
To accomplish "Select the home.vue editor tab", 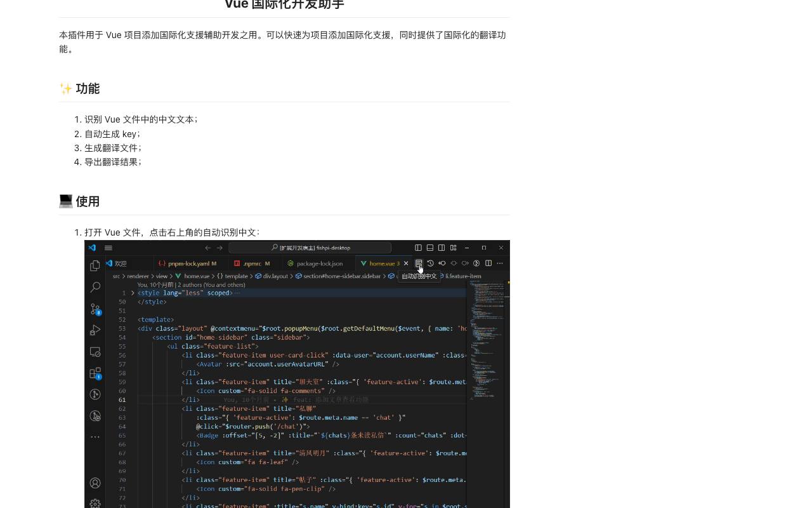I will coord(384,263).
